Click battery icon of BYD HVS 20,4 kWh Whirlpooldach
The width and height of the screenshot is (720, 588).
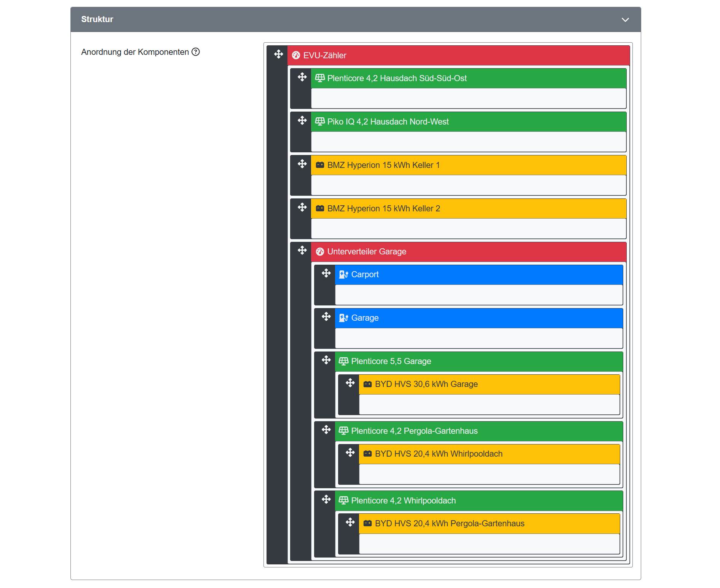point(368,454)
